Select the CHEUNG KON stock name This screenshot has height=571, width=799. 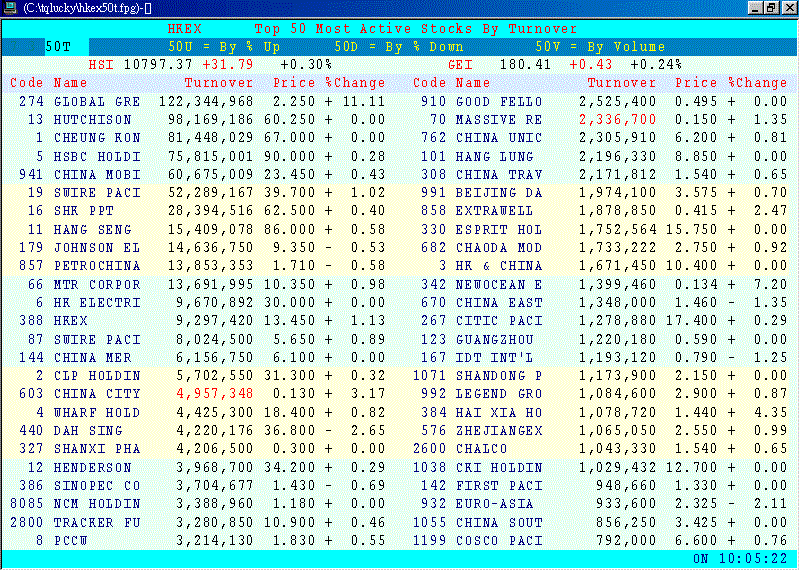pyautogui.click(x=97, y=138)
